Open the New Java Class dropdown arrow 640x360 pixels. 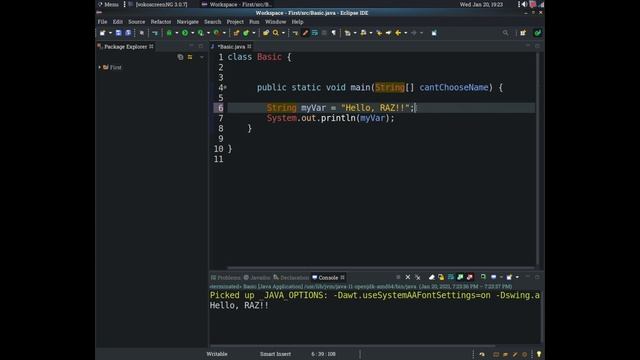coord(253,33)
